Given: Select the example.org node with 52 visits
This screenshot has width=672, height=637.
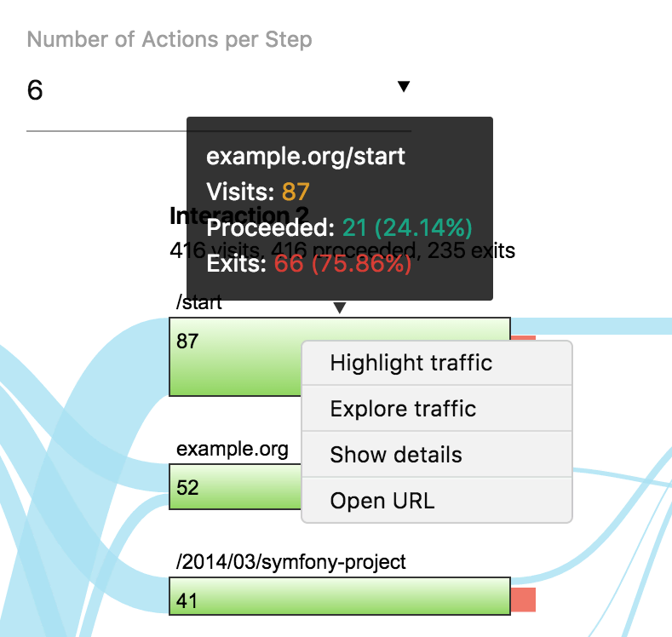Looking at the screenshot, I should 235,488.
